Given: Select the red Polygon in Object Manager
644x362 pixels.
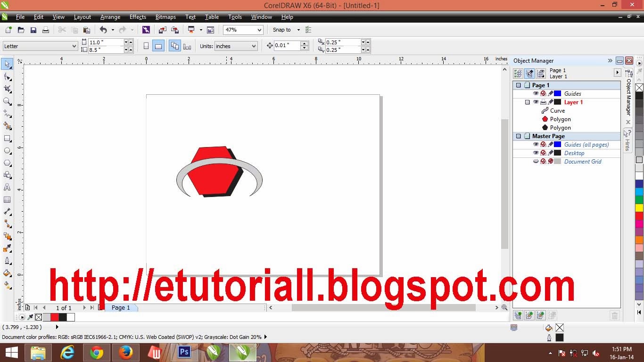Looking at the screenshot, I should tap(556, 119).
